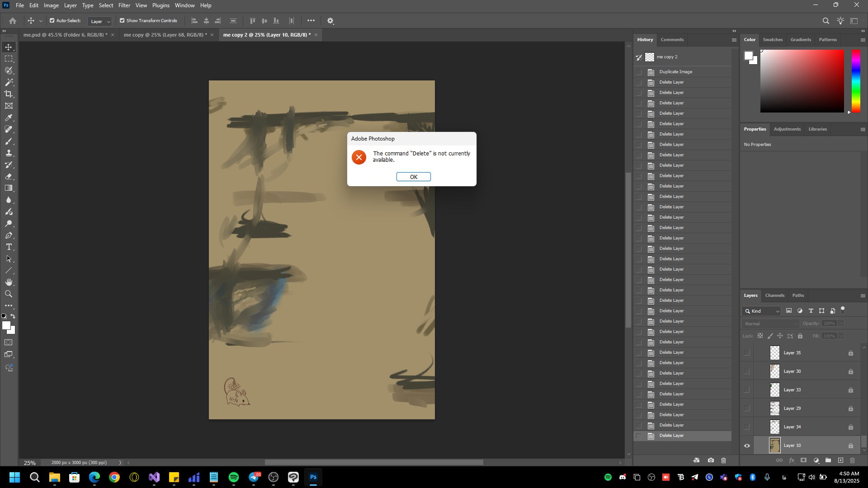The width and height of the screenshot is (868, 488).
Task: Select the Crop tool
Action: (9, 94)
